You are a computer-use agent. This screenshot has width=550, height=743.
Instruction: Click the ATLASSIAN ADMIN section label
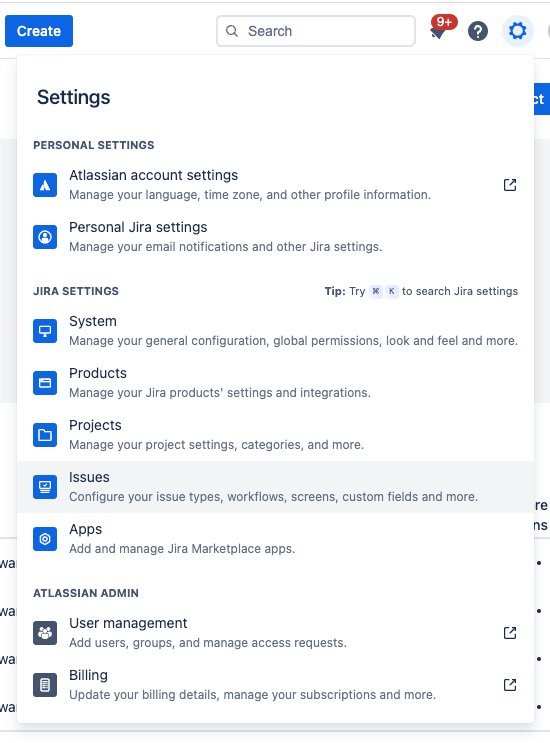click(x=86, y=593)
